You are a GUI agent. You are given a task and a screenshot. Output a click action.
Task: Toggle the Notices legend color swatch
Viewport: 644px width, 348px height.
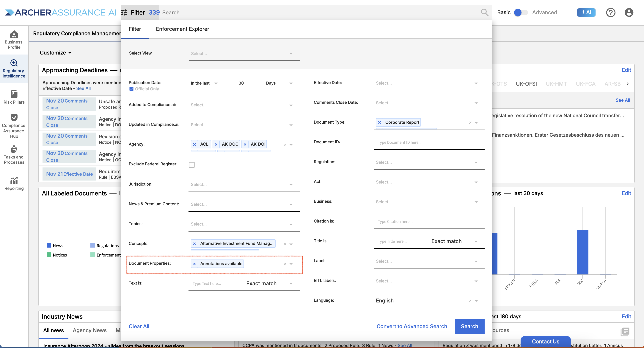click(49, 255)
